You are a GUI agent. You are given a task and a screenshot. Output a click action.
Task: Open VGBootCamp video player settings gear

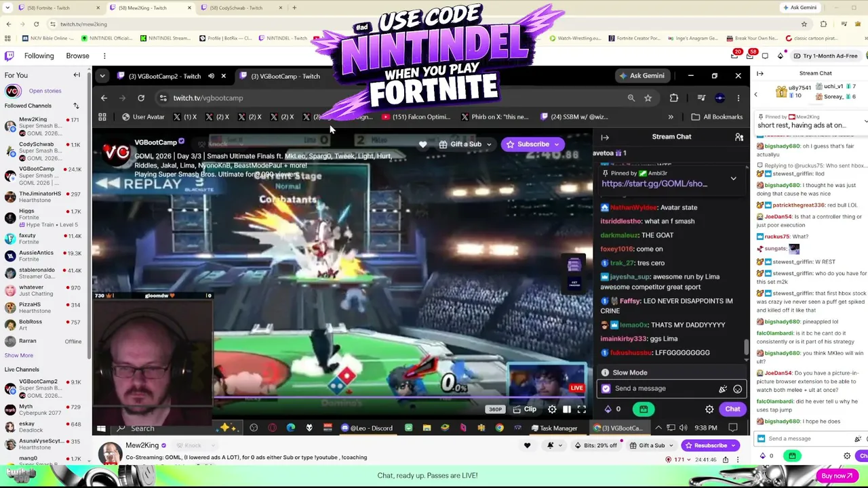coord(552,409)
